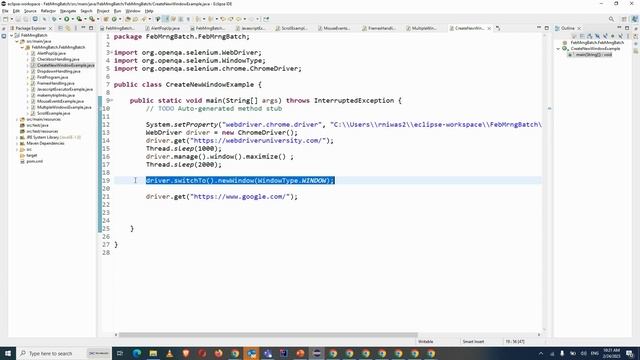The image size is (640, 360).
Task: Open File Explorer from the taskbar
Action: [153, 353]
